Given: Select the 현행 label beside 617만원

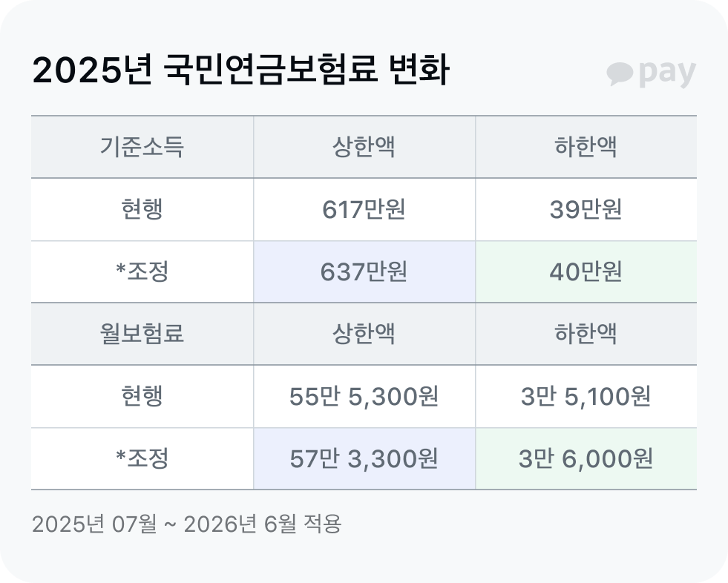Looking at the screenshot, I should pyautogui.click(x=142, y=210).
